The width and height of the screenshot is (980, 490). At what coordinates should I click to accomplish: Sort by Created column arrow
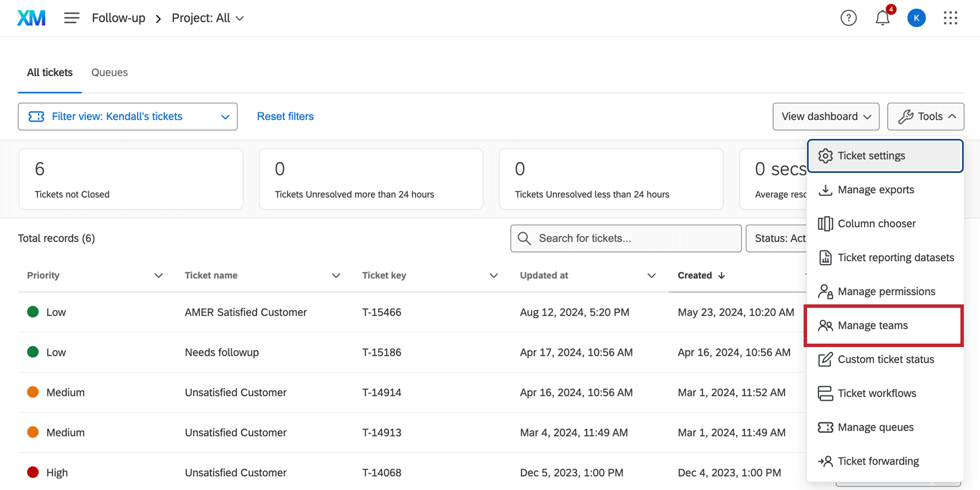tap(721, 276)
